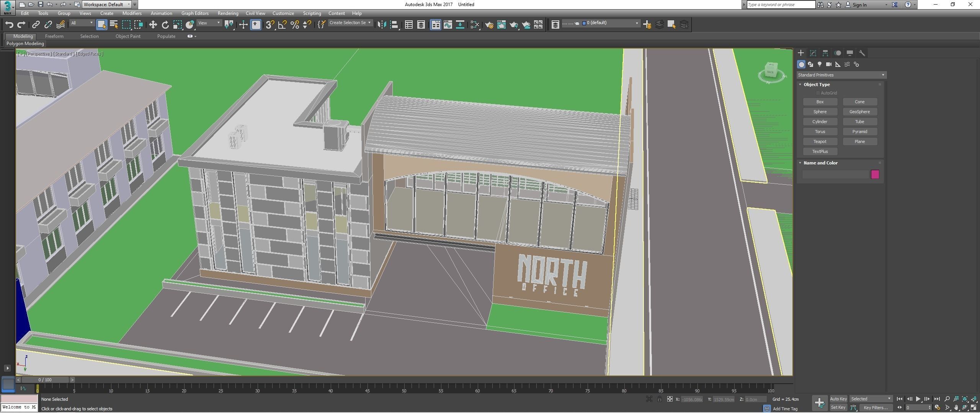Toggle Angle Snap in toolbar

coord(282,25)
